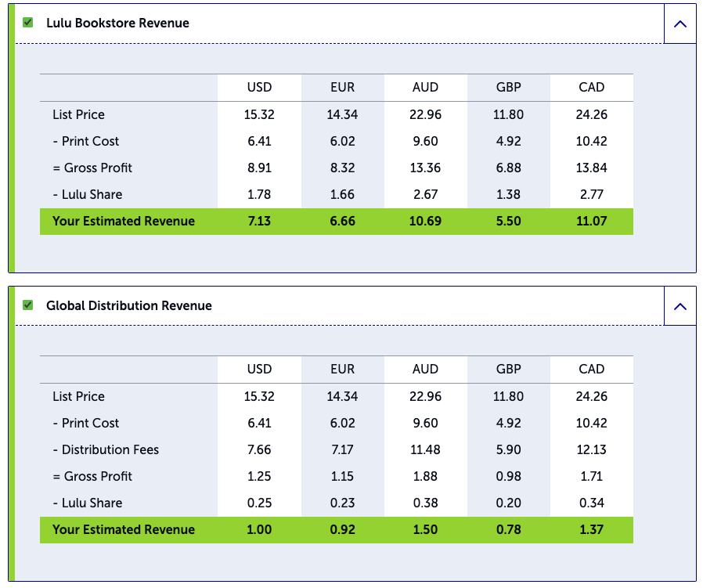Screen dimensions: 703x588
Task: Click List Price label in Lulu Bookstore table
Action: 78,114
